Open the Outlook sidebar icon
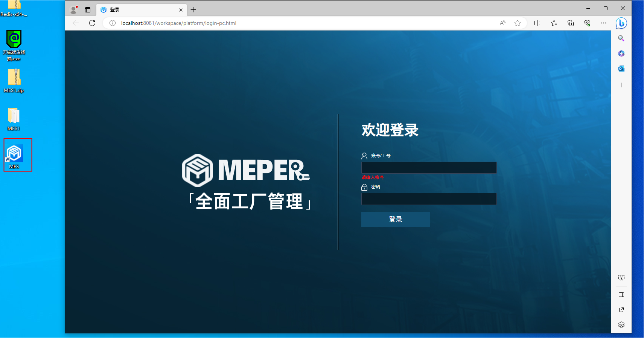Viewport: 644px width, 338px height. [x=621, y=69]
